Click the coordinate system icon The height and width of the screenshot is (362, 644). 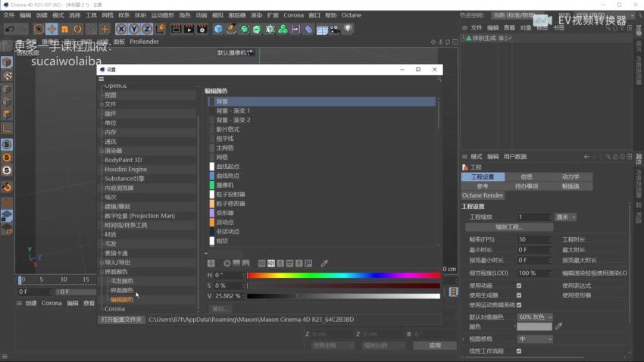coord(160,29)
